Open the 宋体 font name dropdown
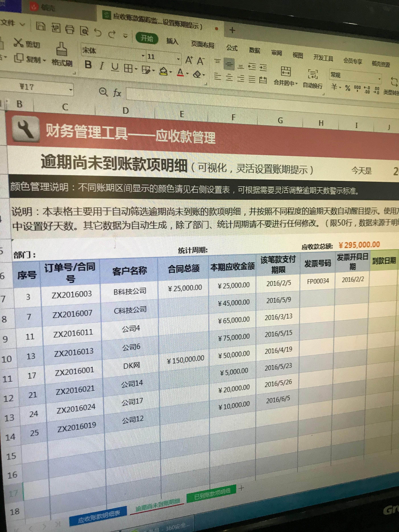The height and width of the screenshot is (532, 399). pos(143,56)
